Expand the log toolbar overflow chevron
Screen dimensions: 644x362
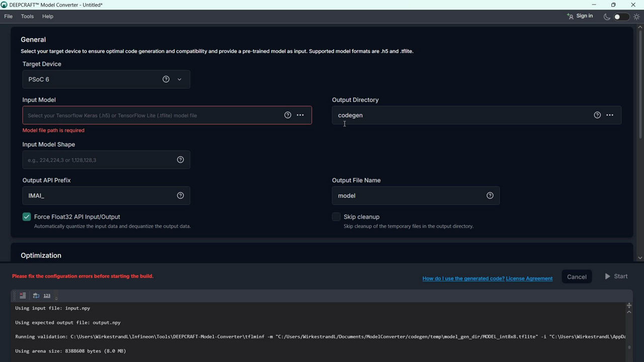pyautogui.click(x=56, y=298)
